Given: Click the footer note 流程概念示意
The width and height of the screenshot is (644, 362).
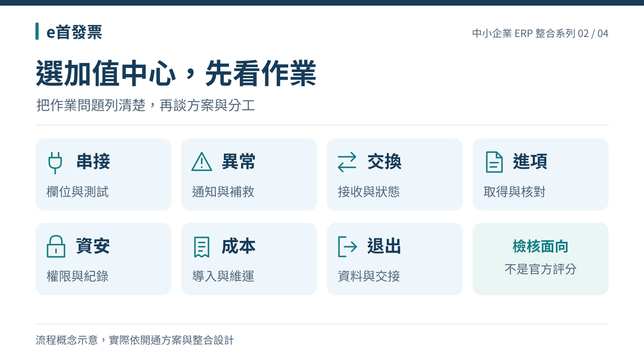Looking at the screenshot, I should (67, 340).
